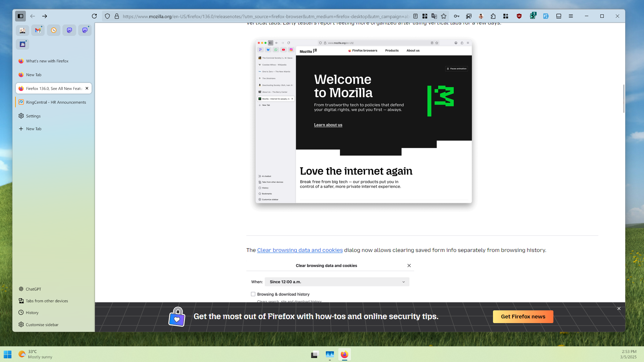This screenshot has width=644, height=362.
Task: Open Tabs from other devices
Action: (54, 301)
